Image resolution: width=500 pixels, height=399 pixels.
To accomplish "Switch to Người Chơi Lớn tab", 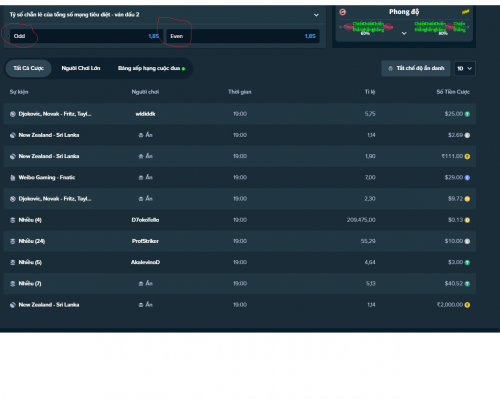I will (81, 68).
